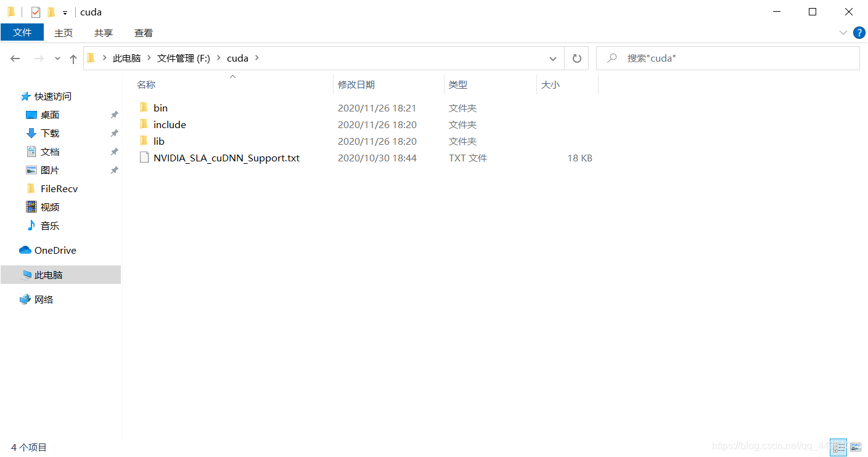The image size is (868, 457).
Task: Expand the chevron after cuda breadcrumb
Action: pos(257,58)
